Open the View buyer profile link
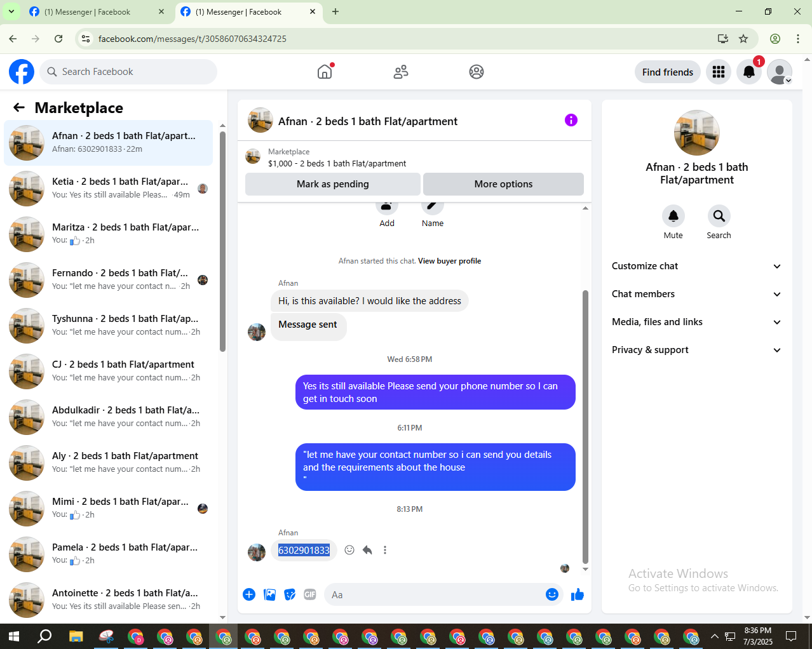 [x=449, y=261]
